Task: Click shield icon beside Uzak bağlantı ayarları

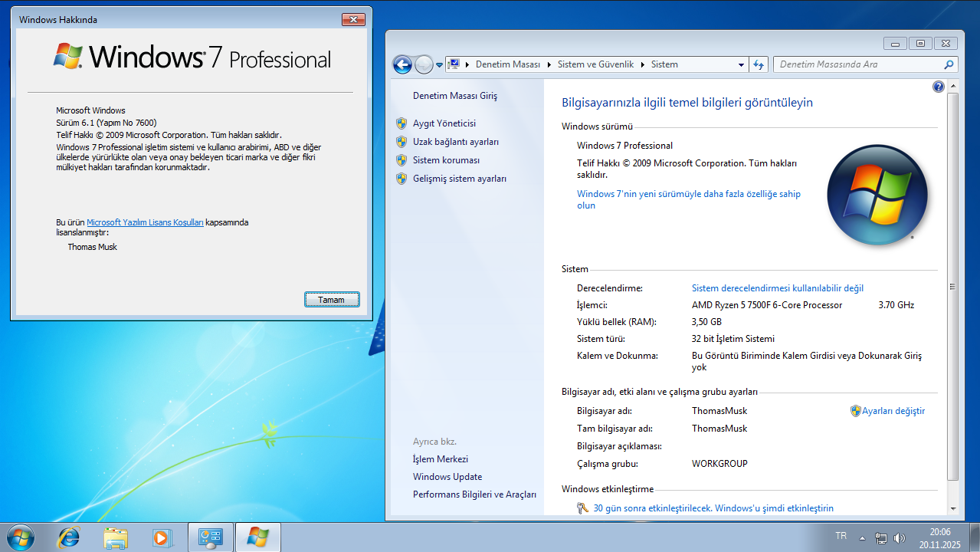Action: (401, 142)
